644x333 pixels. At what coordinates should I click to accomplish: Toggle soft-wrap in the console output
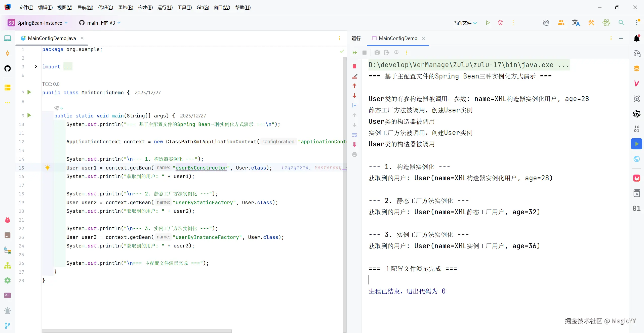tap(354, 135)
